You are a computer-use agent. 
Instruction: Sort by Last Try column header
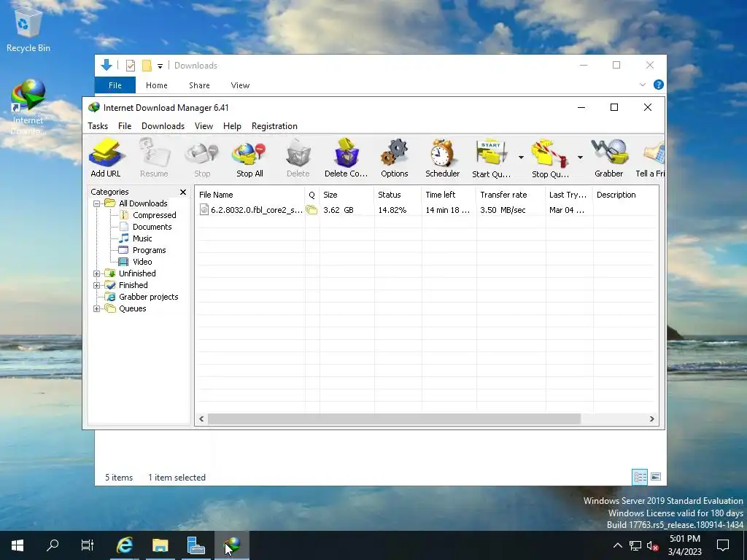569,194
